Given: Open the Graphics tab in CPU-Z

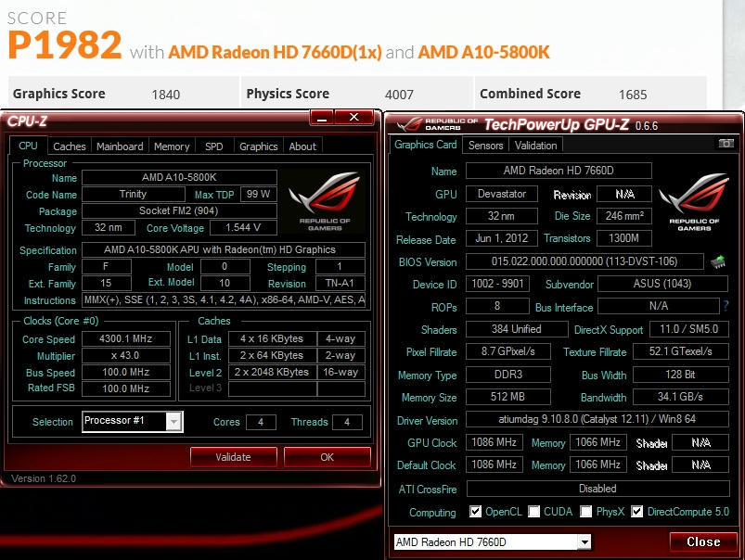Looking at the screenshot, I should point(259,146).
